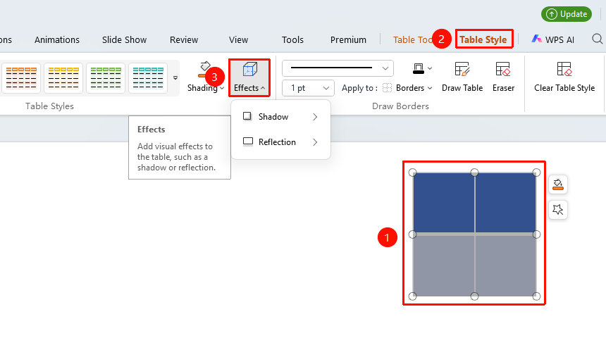Open the Tools tab
The image size is (606, 364).
pyautogui.click(x=292, y=39)
